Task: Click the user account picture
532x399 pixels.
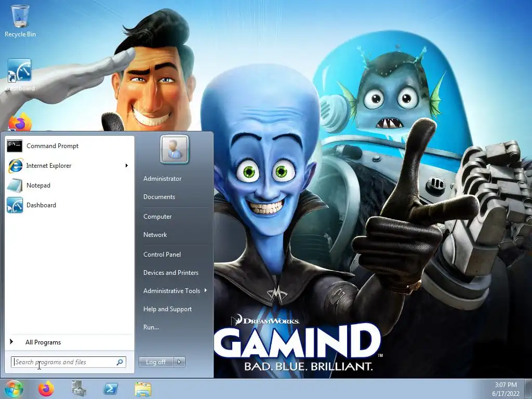Action: (x=175, y=149)
